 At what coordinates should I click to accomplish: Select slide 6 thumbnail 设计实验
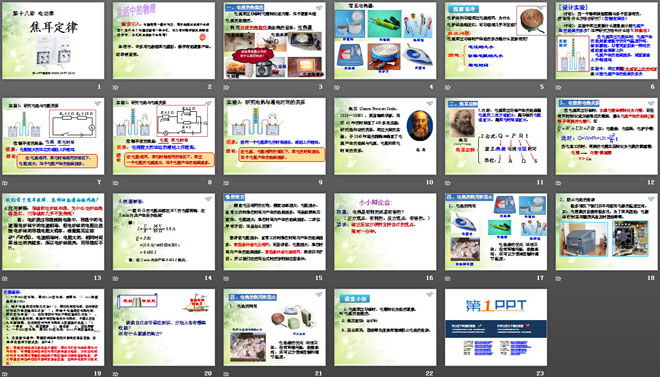tap(607, 40)
